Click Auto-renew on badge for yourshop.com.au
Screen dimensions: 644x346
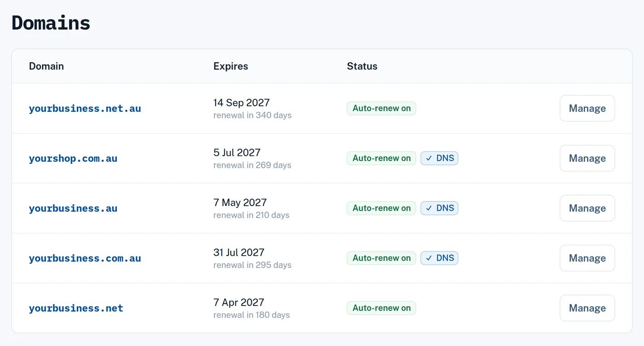381,158
